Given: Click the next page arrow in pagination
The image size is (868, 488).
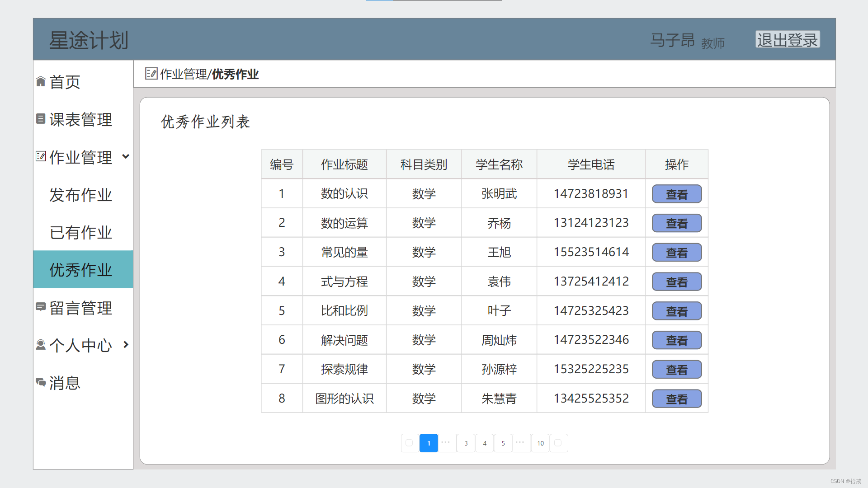Looking at the screenshot, I should [558, 443].
